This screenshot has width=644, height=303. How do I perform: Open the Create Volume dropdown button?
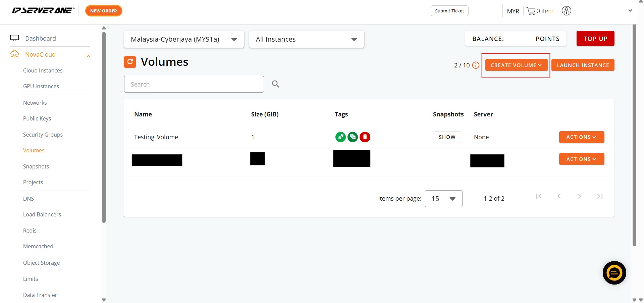516,65
